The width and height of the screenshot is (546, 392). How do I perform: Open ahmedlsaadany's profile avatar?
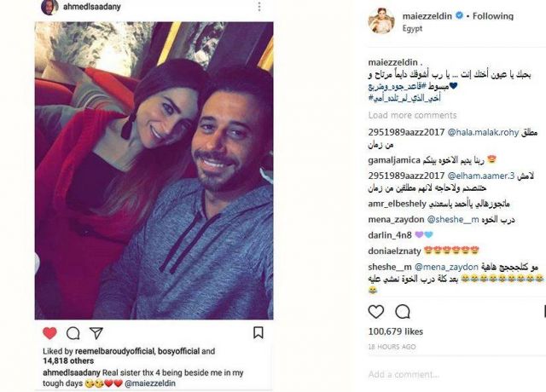click(x=49, y=7)
